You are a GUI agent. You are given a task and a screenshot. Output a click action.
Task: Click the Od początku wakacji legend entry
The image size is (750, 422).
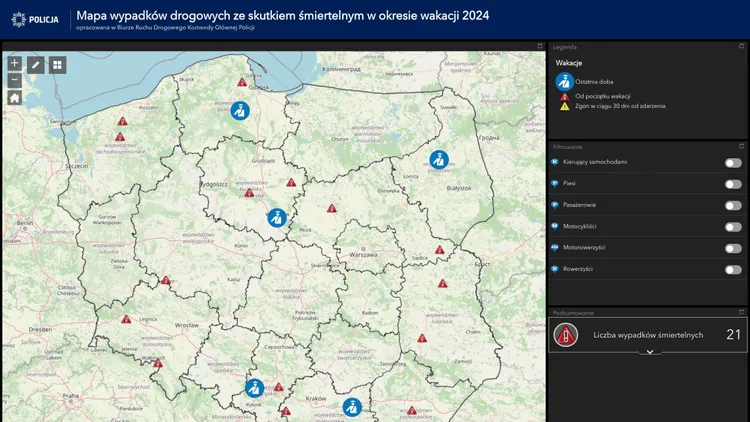click(x=602, y=96)
